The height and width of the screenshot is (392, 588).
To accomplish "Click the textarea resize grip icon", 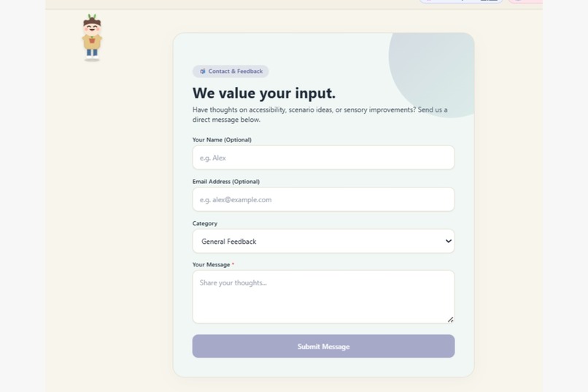I will click(x=450, y=320).
